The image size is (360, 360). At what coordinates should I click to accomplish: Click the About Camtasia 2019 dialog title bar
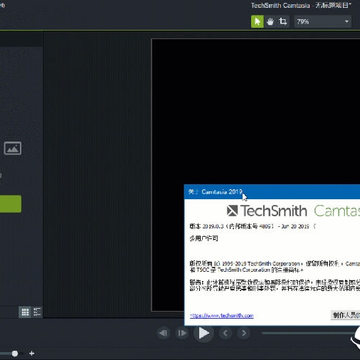click(x=272, y=192)
